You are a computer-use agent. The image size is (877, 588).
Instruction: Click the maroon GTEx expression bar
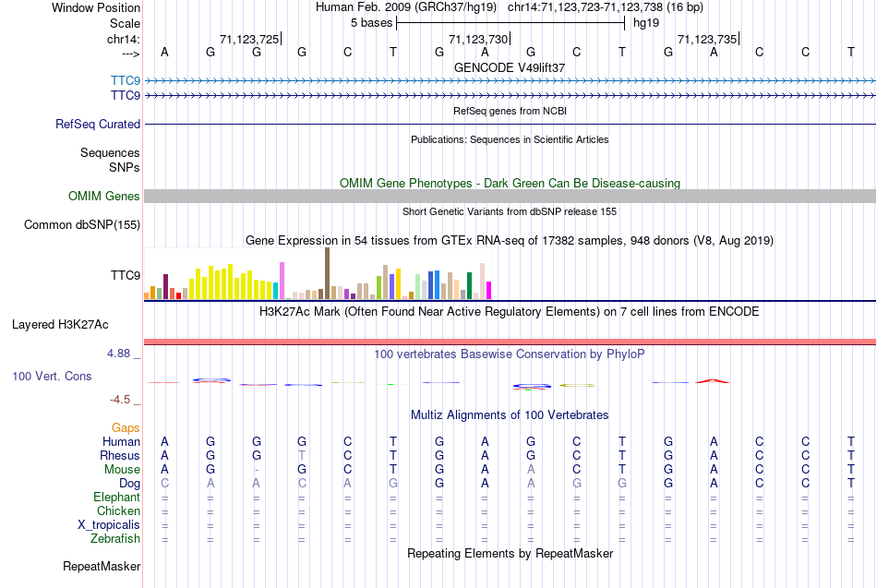tap(165, 286)
